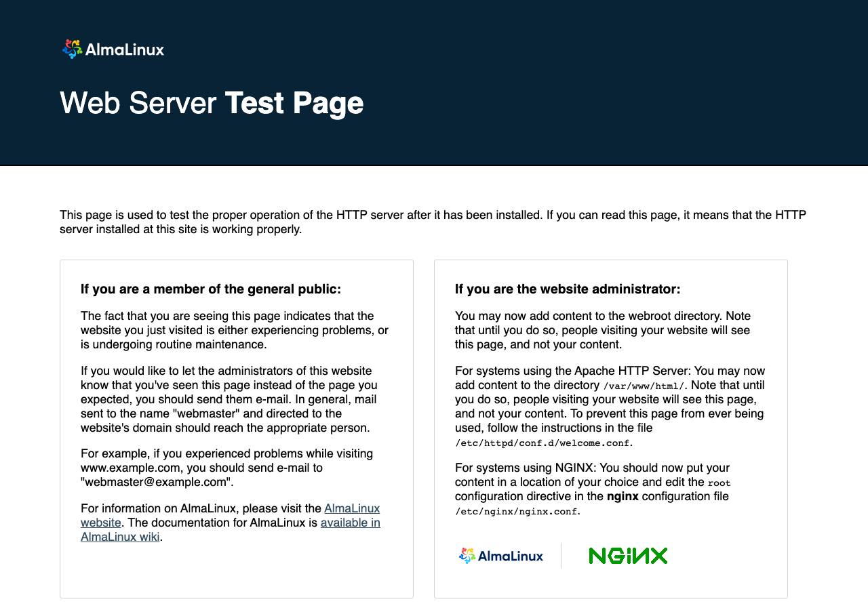Open the available in AlmaLinux wiki link
The width and height of the screenshot is (868, 610).
[231, 530]
